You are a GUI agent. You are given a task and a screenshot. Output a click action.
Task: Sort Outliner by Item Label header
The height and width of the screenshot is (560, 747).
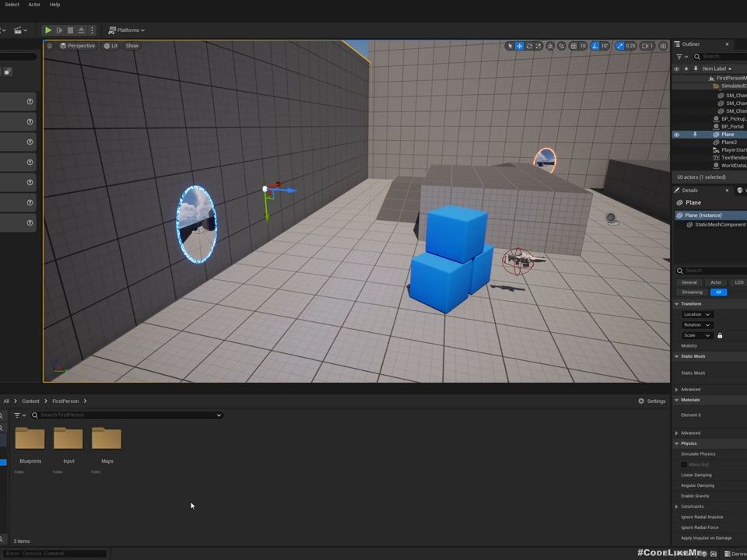[x=717, y=68]
